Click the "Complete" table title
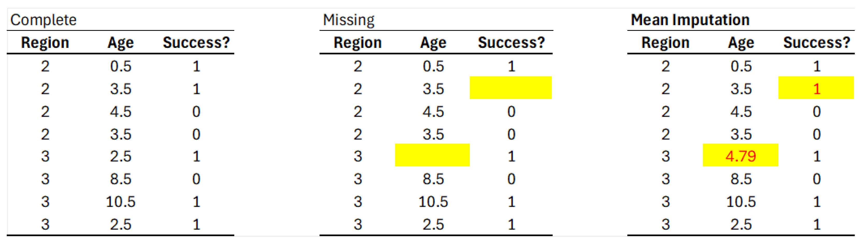The width and height of the screenshot is (868, 243). tap(44, 20)
